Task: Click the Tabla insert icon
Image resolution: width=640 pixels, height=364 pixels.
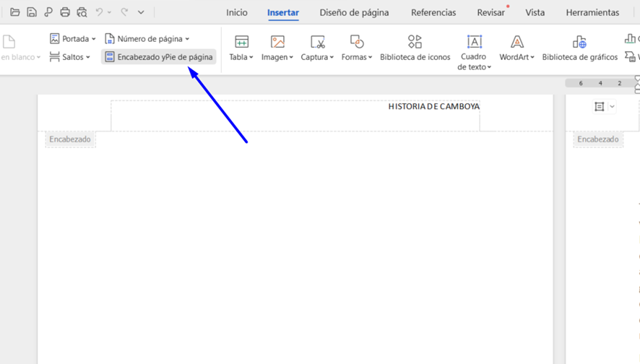Action: (242, 42)
